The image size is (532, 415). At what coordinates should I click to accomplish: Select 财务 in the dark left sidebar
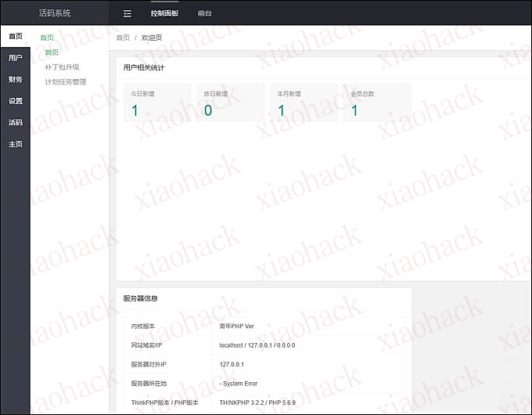tap(15, 79)
